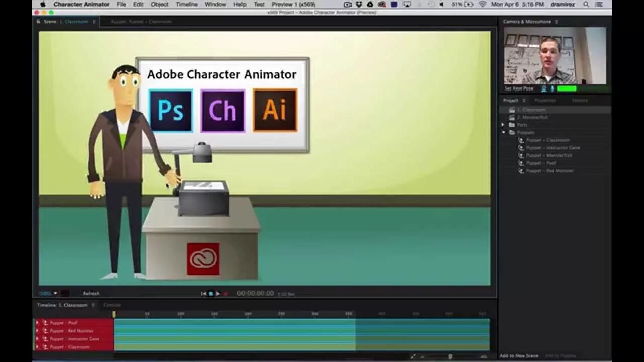
Task: Click the volume icon in the menu bar
Action: click(441, 5)
